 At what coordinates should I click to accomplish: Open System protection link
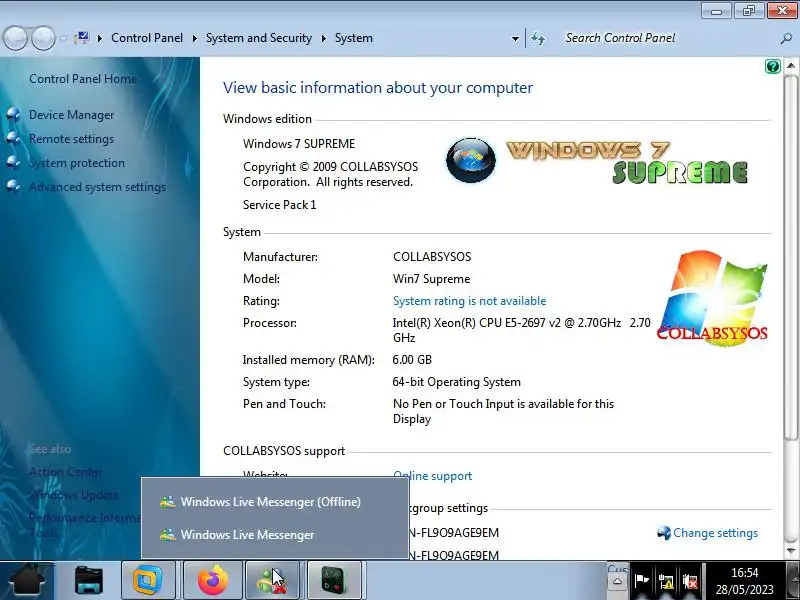click(x=77, y=163)
